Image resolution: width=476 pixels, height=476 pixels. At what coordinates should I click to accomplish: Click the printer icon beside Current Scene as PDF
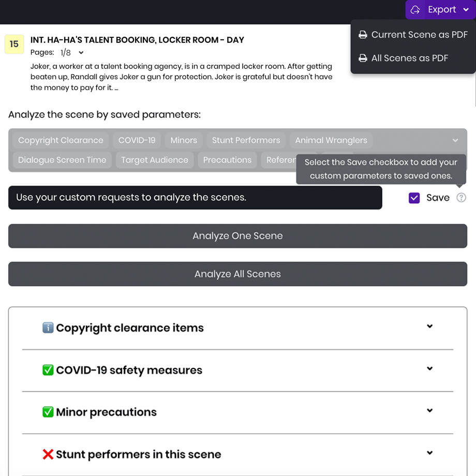click(x=363, y=35)
